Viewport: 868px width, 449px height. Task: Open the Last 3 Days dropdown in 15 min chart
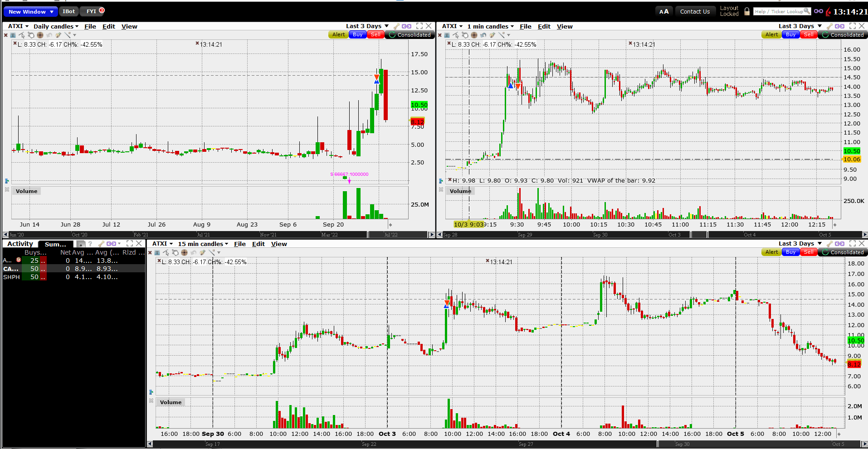(800, 244)
